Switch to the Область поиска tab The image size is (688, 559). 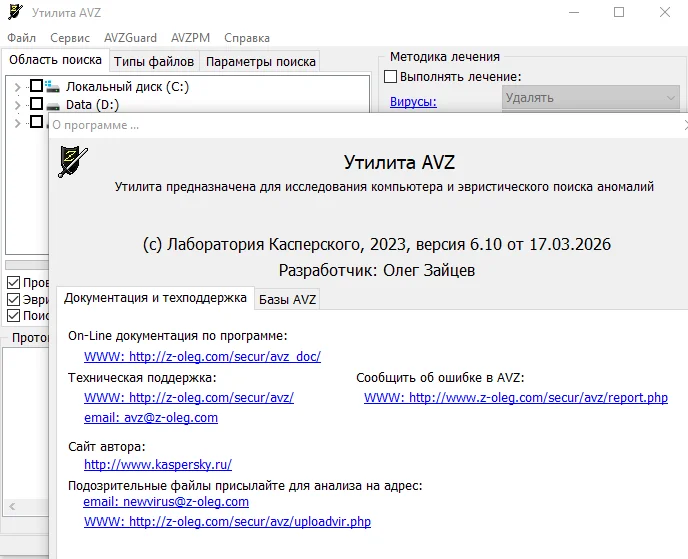[x=55, y=60]
